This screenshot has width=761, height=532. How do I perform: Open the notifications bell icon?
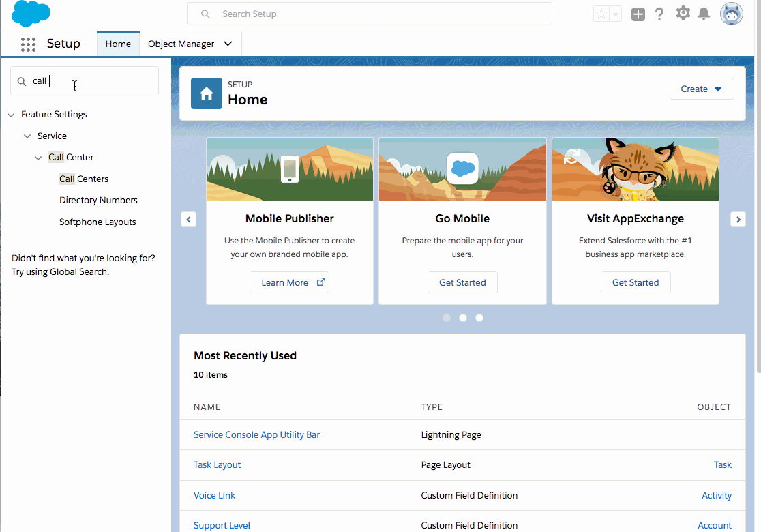(704, 14)
